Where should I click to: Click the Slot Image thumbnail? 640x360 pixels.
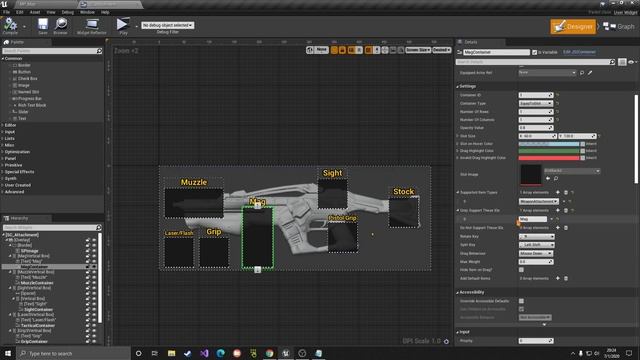click(x=531, y=175)
